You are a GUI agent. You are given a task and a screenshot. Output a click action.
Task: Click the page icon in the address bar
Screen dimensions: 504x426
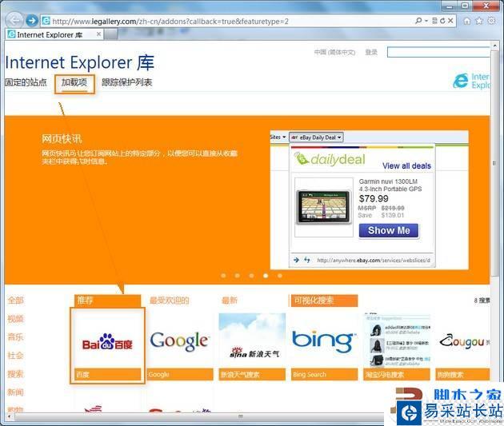(46, 21)
